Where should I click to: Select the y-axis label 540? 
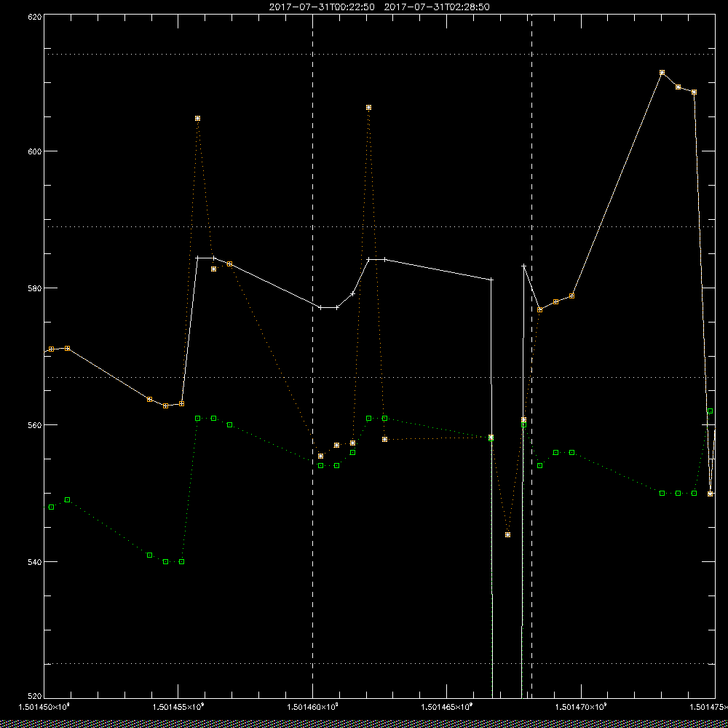click(35, 562)
